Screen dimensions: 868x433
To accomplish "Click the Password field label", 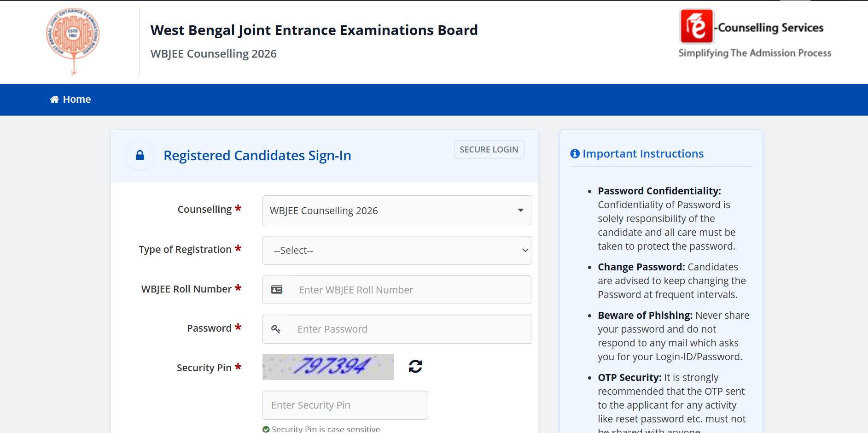I will point(209,328).
